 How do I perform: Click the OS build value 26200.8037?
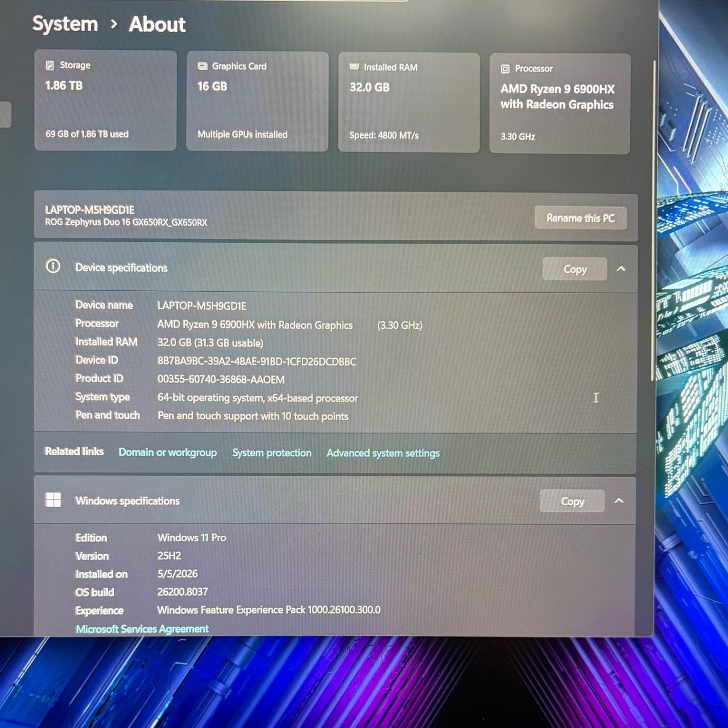[x=182, y=592]
